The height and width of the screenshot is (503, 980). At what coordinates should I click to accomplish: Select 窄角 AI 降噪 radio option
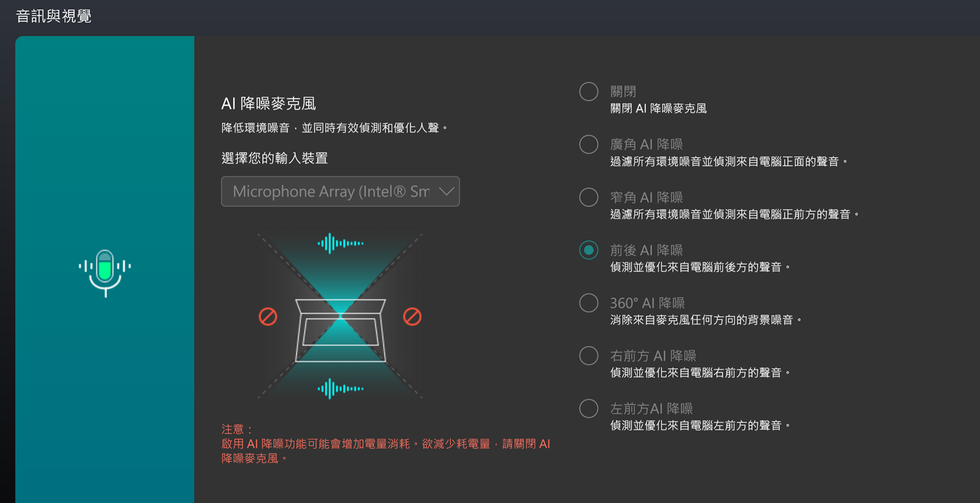tap(589, 197)
